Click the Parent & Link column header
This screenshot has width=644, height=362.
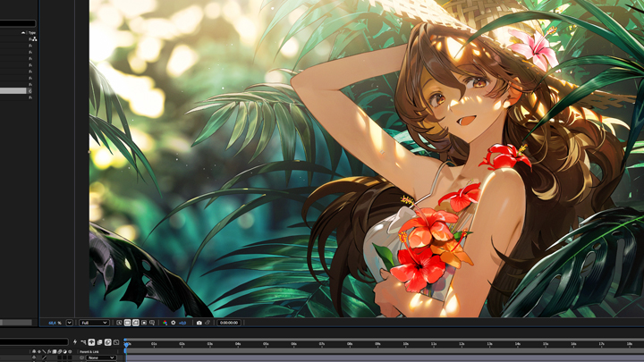tap(89, 352)
